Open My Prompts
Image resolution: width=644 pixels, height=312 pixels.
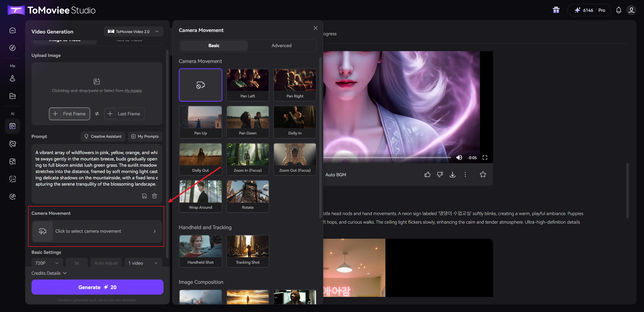[145, 136]
